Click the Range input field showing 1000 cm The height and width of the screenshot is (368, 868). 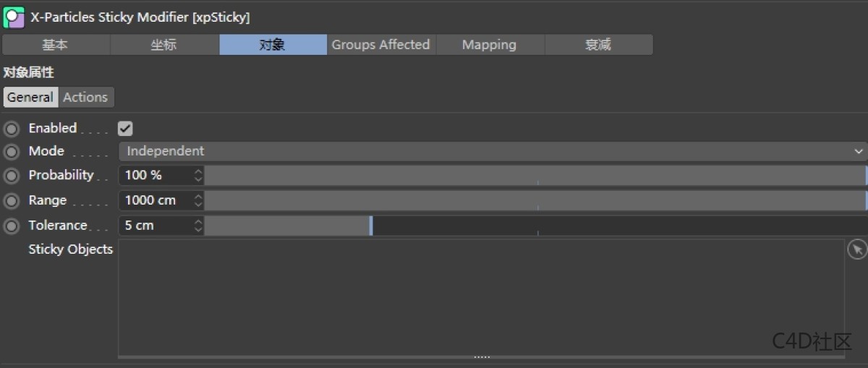[x=156, y=200]
